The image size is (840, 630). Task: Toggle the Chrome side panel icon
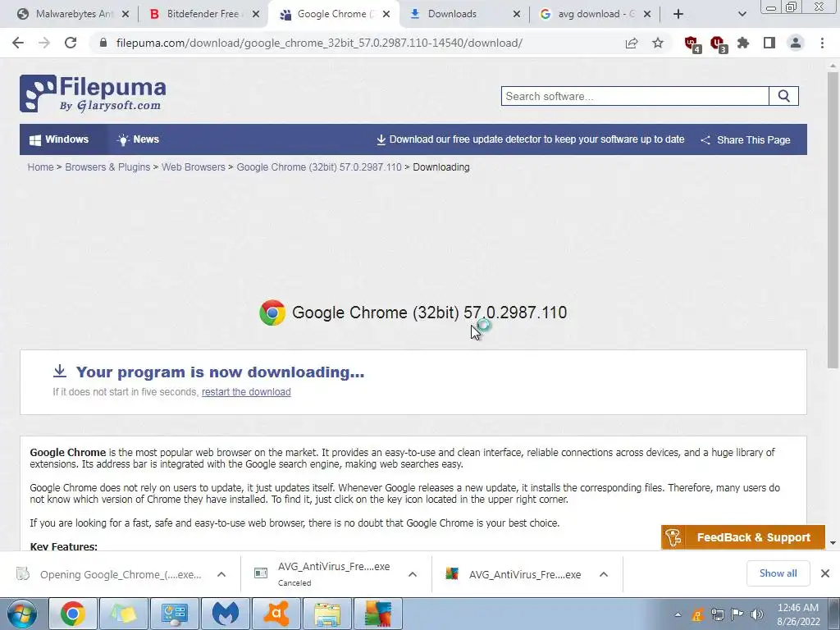tap(769, 43)
